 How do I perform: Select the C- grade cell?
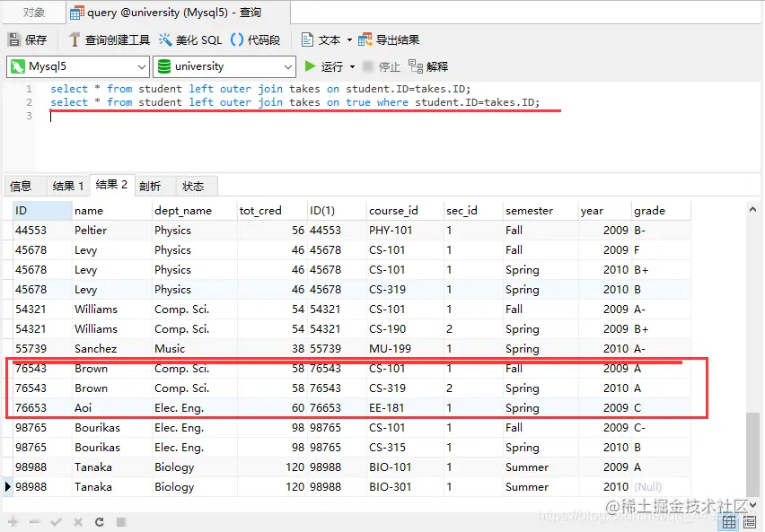click(x=661, y=428)
